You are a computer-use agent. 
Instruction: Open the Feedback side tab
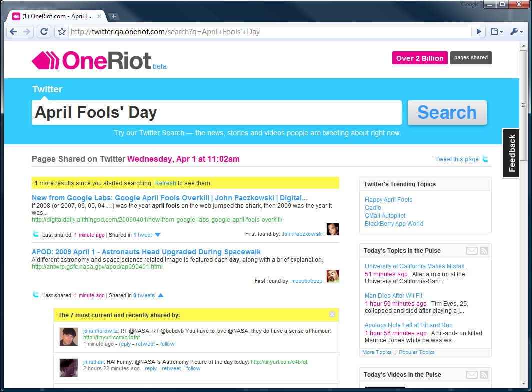point(511,153)
